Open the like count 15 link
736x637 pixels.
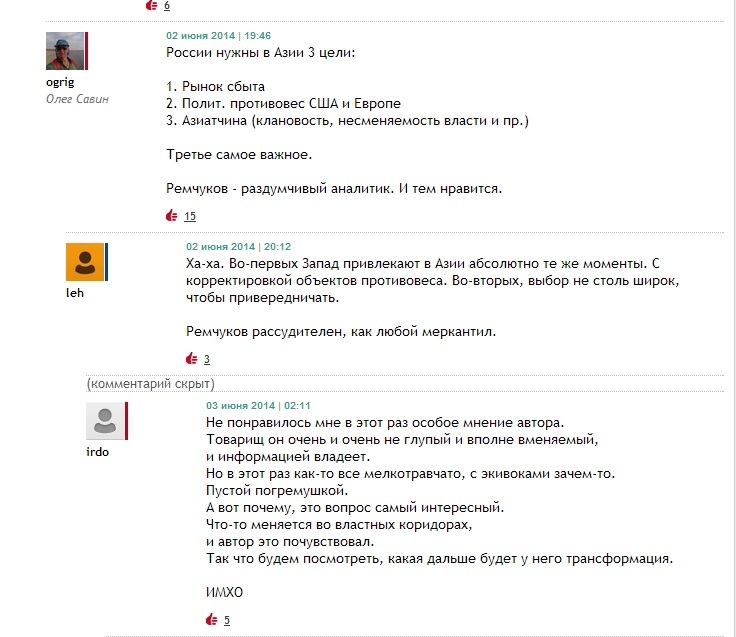pyautogui.click(x=190, y=216)
